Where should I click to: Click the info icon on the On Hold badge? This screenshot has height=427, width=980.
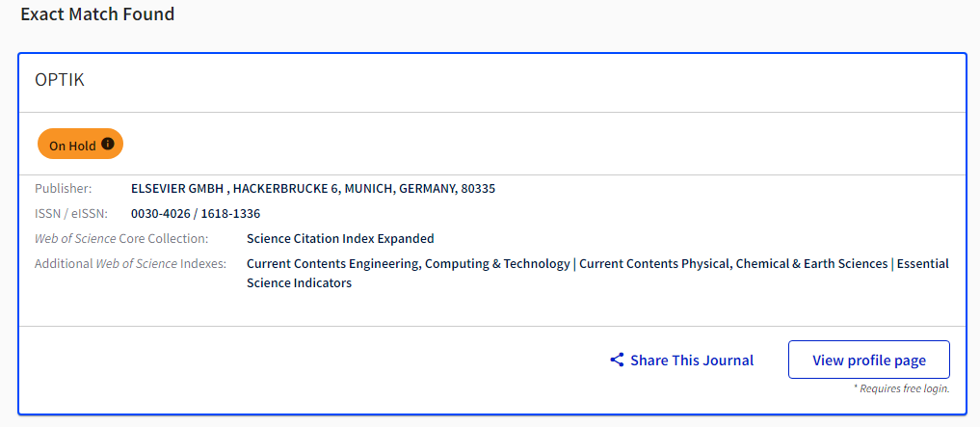click(108, 145)
